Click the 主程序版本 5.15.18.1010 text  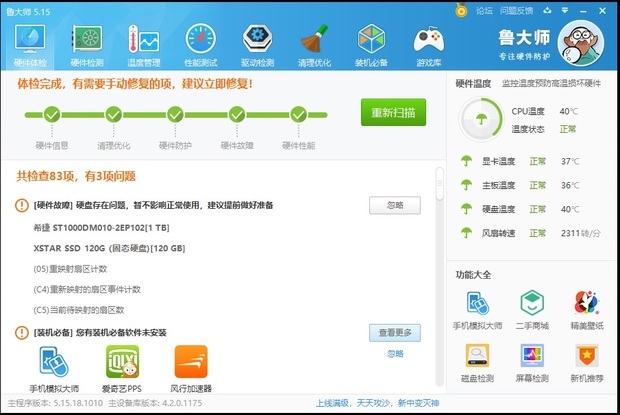click(x=55, y=403)
